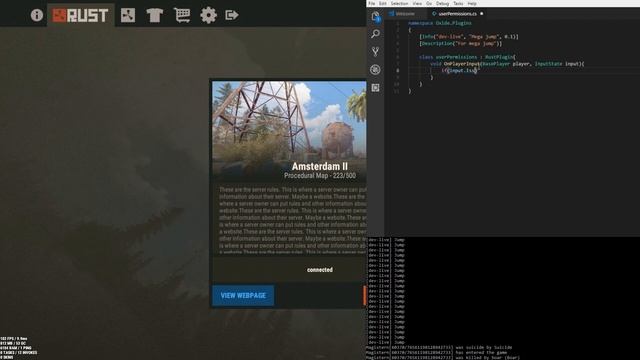Click the connected status text
The width and height of the screenshot is (640, 360).
point(320,270)
